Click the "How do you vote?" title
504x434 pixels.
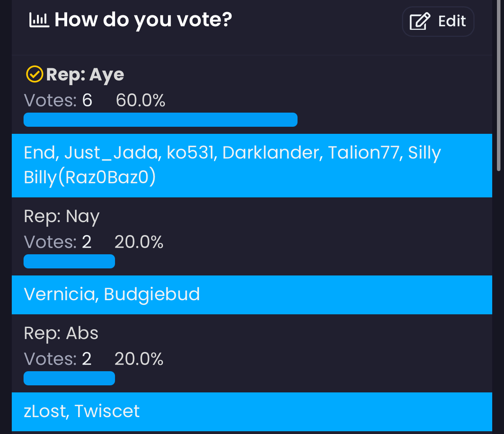pyautogui.click(x=143, y=20)
